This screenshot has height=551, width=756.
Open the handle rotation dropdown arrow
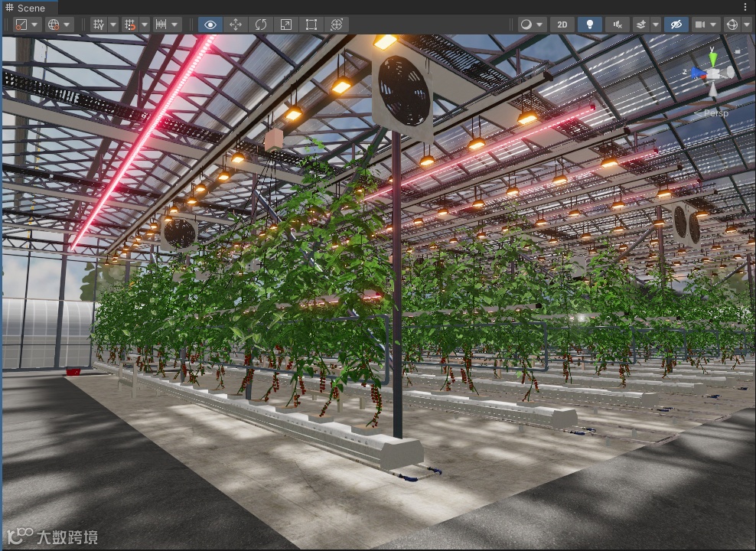[67, 24]
